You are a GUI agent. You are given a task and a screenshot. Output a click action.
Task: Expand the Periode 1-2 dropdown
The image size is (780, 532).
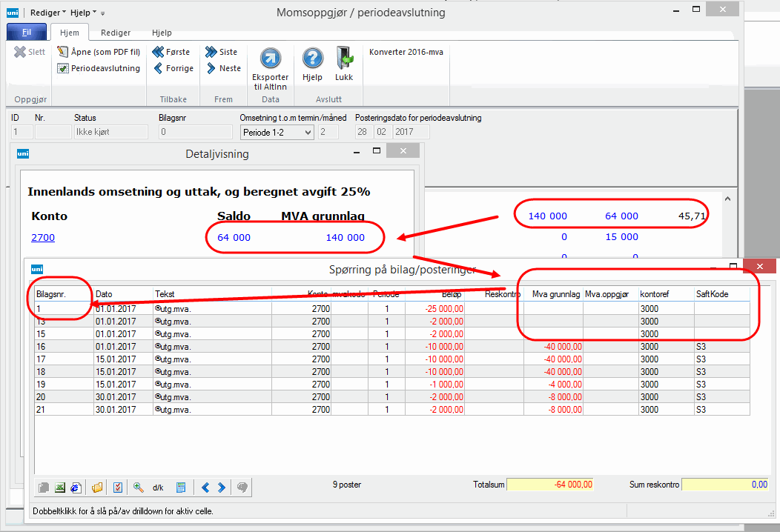pos(308,132)
